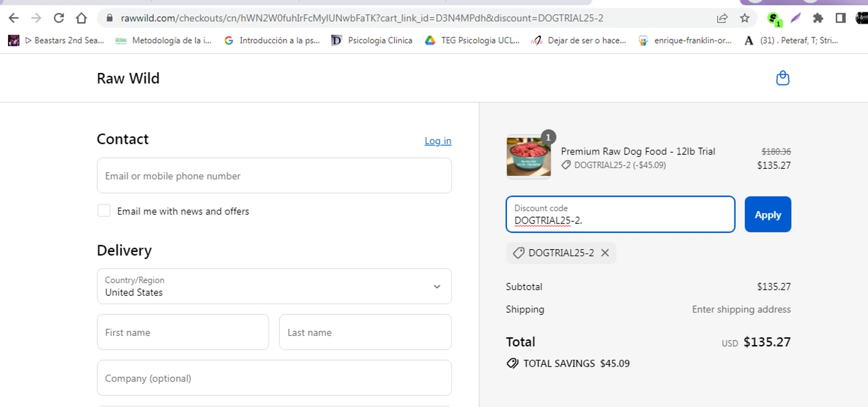
Task: Open the Extensions puzzle menu
Action: 818,18
